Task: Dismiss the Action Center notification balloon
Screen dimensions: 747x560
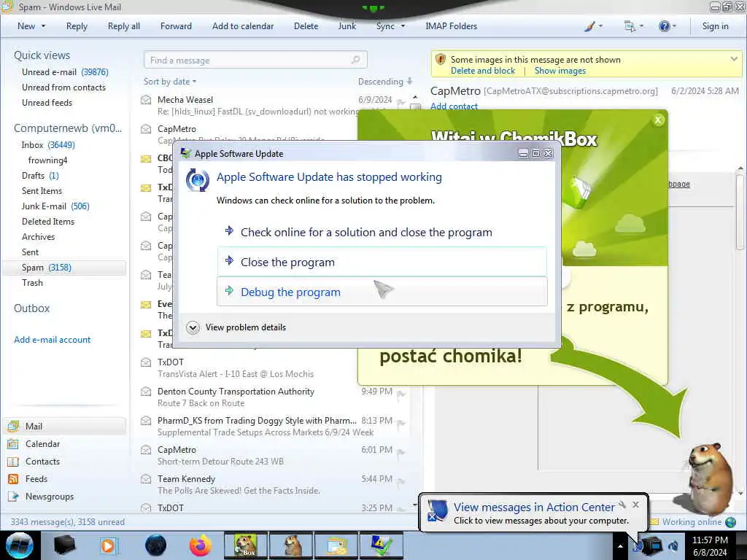Action: 635,505
